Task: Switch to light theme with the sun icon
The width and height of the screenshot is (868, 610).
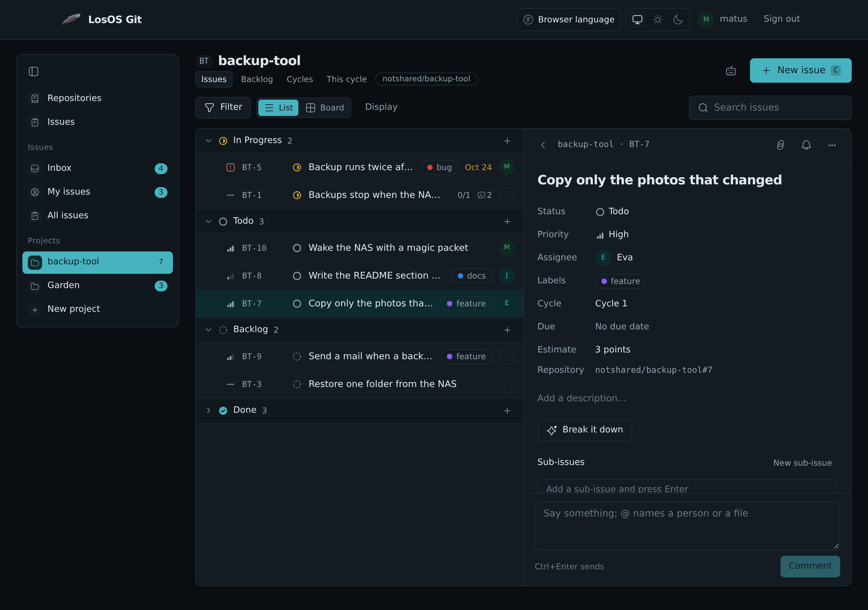Action: pyautogui.click(x=657, y=20)
